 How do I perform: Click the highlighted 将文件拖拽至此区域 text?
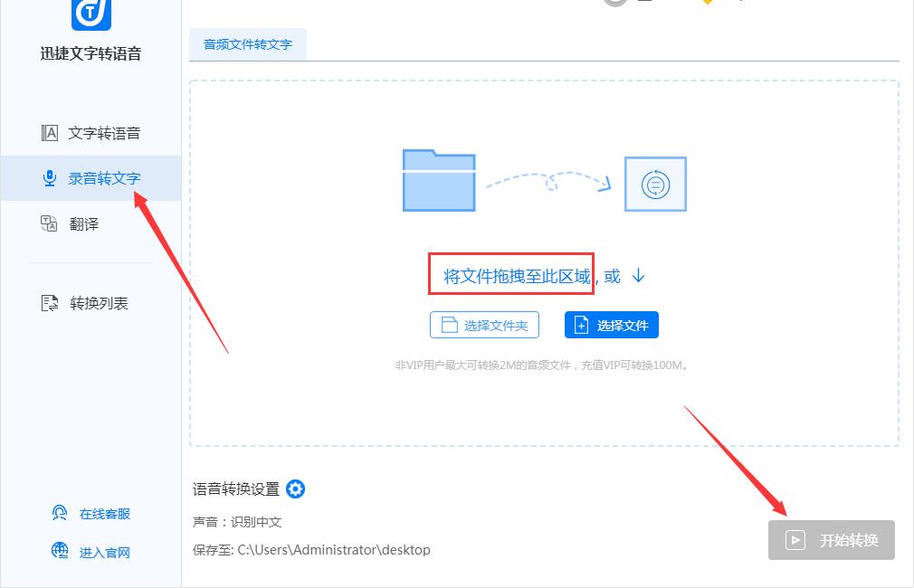pos(511,274)
